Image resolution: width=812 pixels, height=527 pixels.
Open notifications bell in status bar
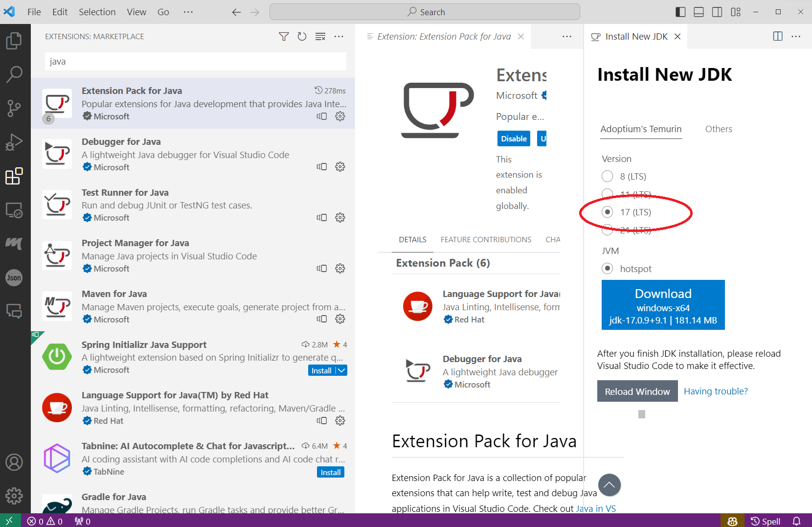pos(796,521)
